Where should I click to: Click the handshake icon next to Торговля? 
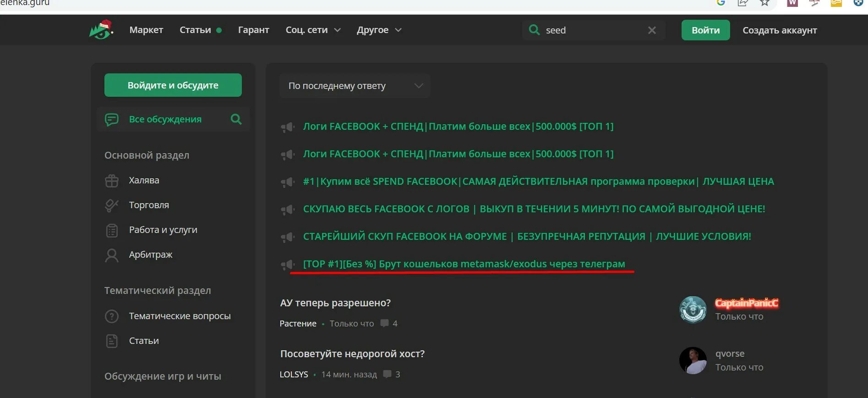coord(112,205)
